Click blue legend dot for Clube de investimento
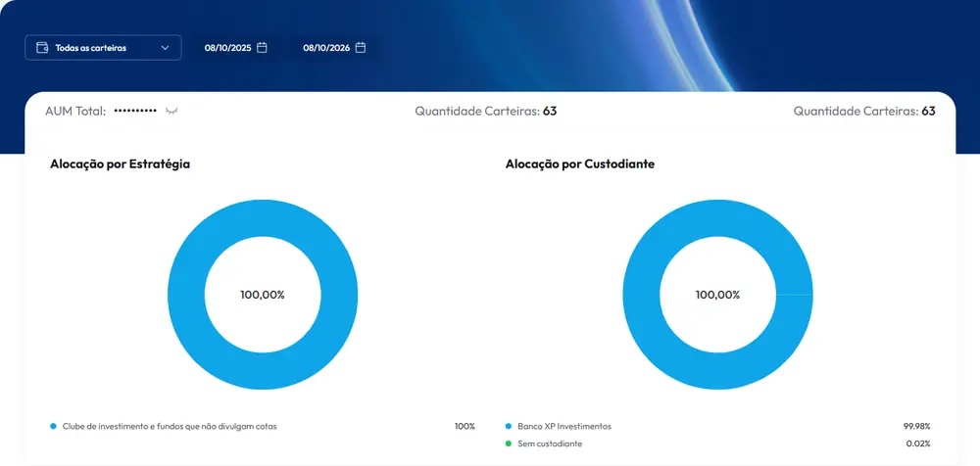 click(53, 426)
